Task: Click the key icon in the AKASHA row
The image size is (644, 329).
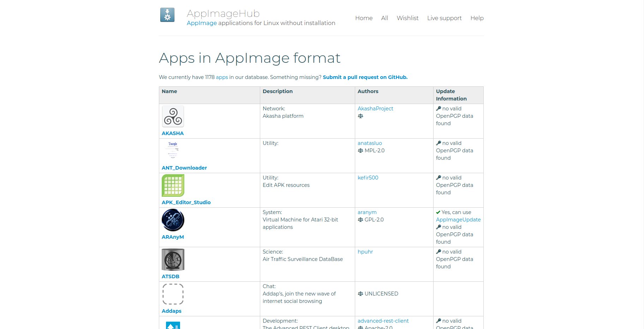Action: pyautogui.click(x=439, y=109)
